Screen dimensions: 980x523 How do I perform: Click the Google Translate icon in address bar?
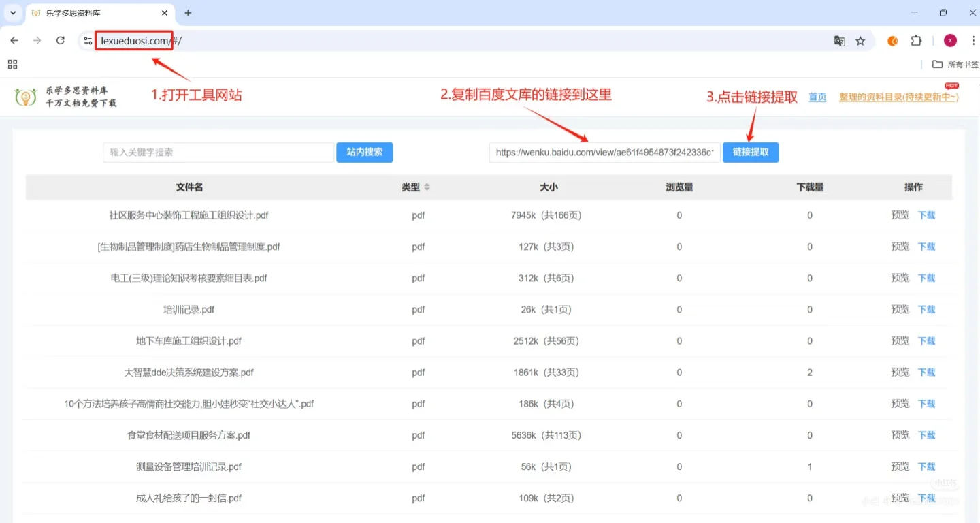click(x=839, y=41)
